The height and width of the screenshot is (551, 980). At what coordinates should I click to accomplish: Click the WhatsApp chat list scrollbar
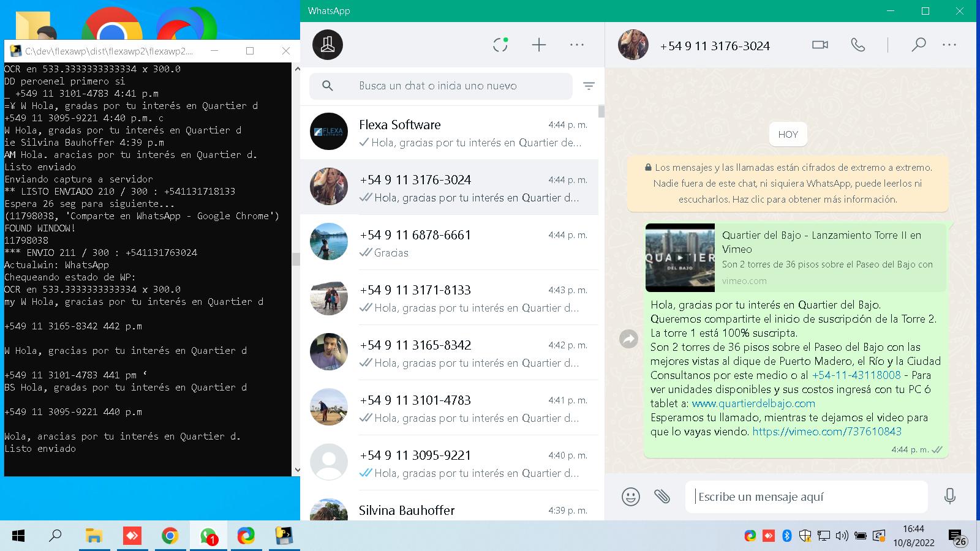tap(601, 111)
